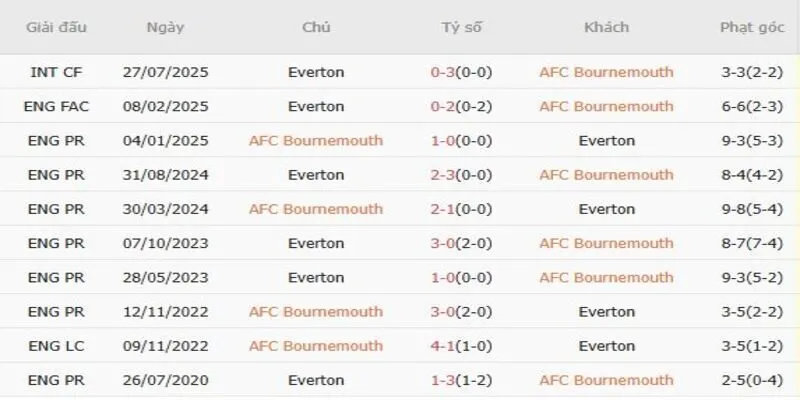This screenshot has width=800, height=400.
Task: Click the 'Khách' column header
Action: tap(606, 27)
